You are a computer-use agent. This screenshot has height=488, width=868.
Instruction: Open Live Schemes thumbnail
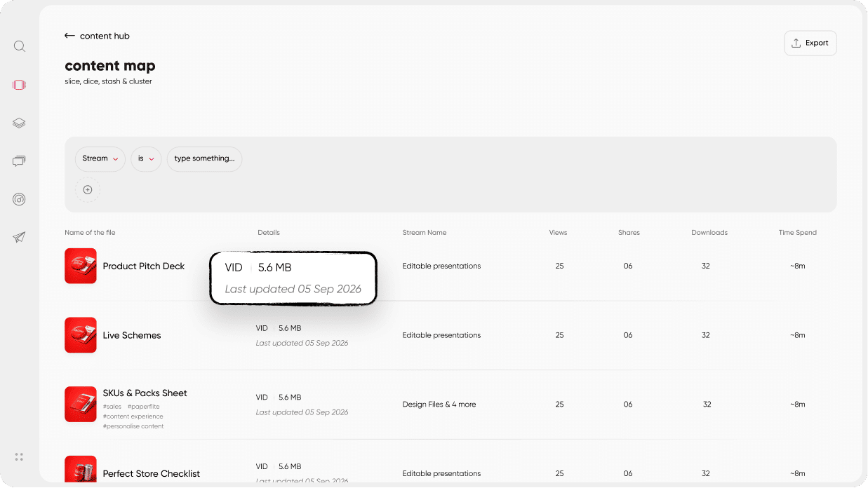81,335
